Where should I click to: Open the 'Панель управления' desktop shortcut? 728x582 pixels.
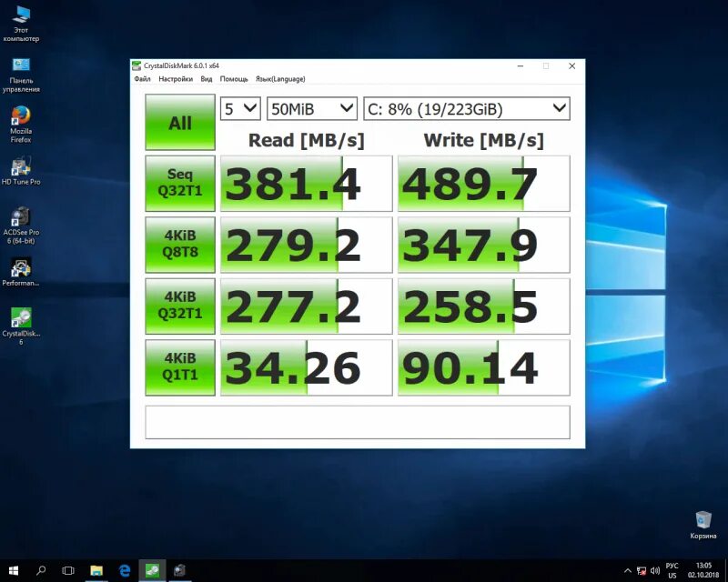point(21,75)
